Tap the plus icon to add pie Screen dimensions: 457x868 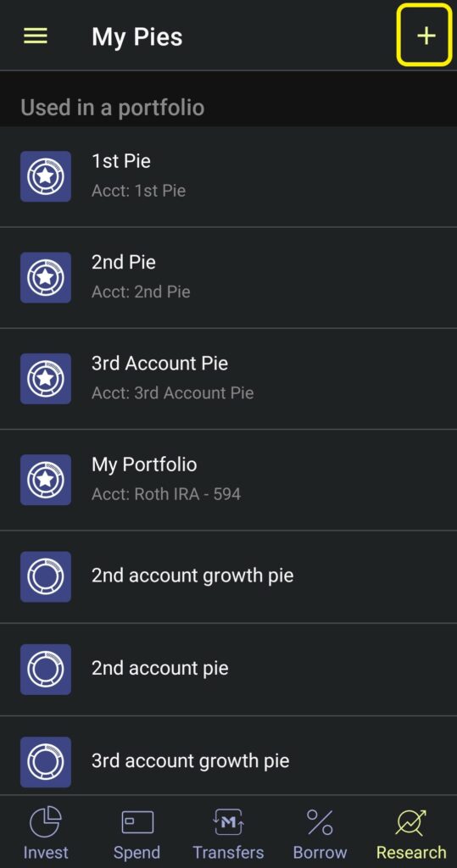[426, 36]
